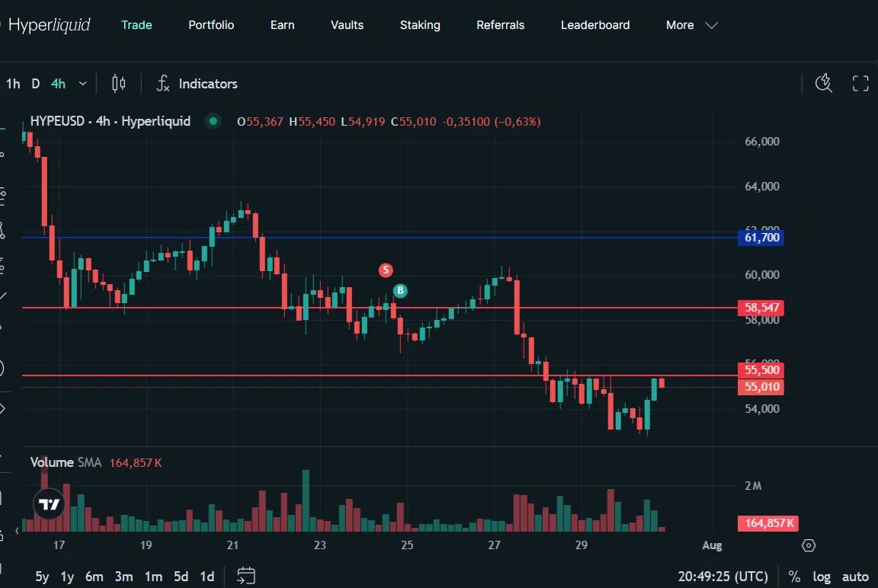Open the Portfolio tab
This screenshot has width=878, height=588.
211,25
